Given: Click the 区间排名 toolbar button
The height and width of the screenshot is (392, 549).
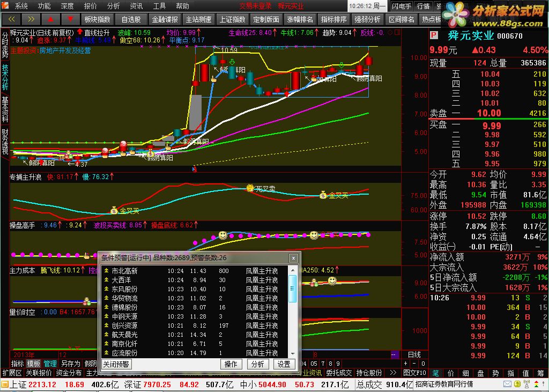Looking at the screenshot, I should tap(401, 19).
